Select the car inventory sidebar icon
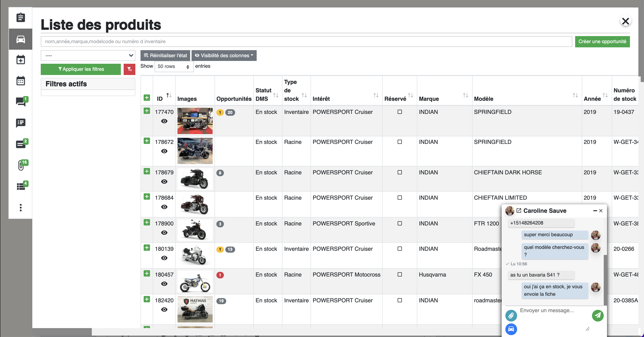 (x=21, y=39)
